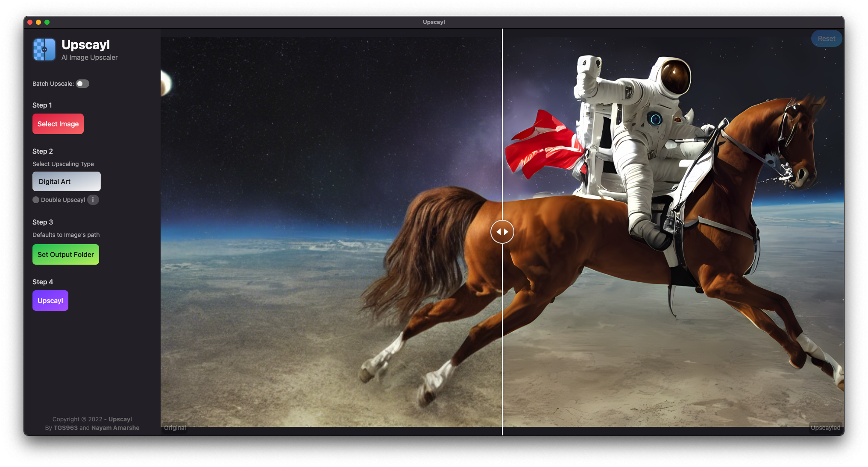Click the Upscayl purple action button
Image resolution: width=868 pixels, height=467 pixels.
(x=50, y=300)
